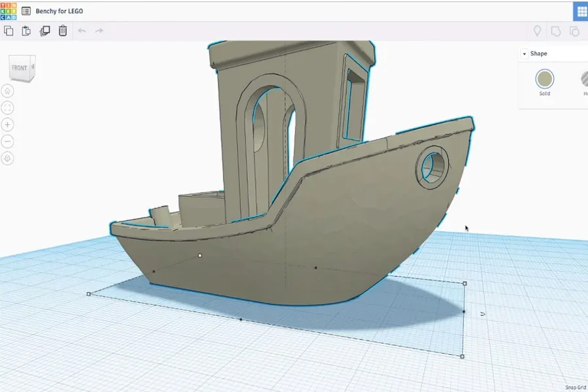Switch to orthographic view cube icon
The image size is (588, 392).
click(x=7, y=158)
